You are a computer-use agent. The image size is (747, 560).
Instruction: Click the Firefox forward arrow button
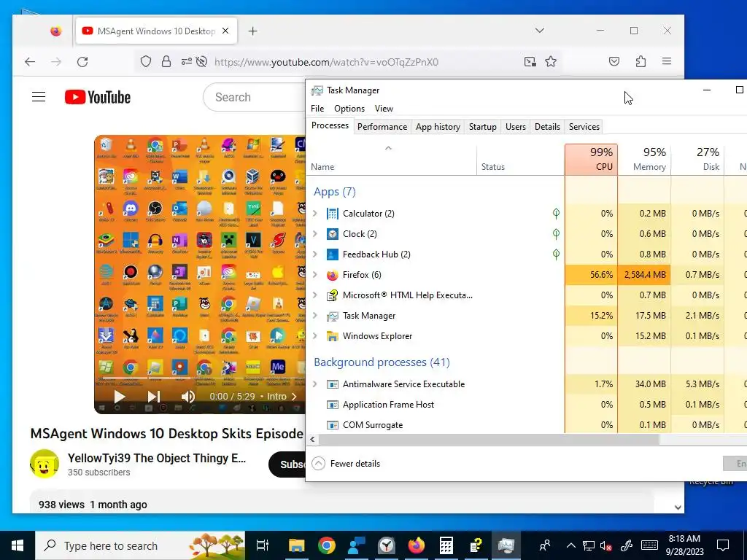56,61
